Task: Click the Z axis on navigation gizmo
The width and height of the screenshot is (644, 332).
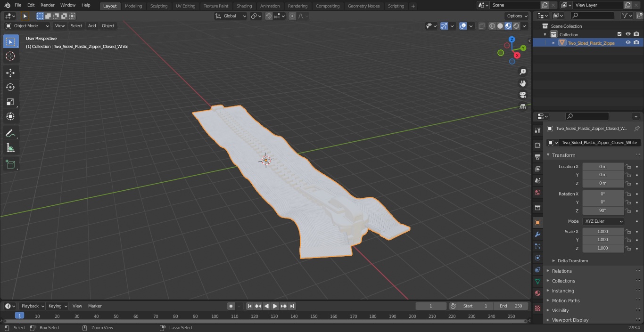Action: [x=512, y=40]
